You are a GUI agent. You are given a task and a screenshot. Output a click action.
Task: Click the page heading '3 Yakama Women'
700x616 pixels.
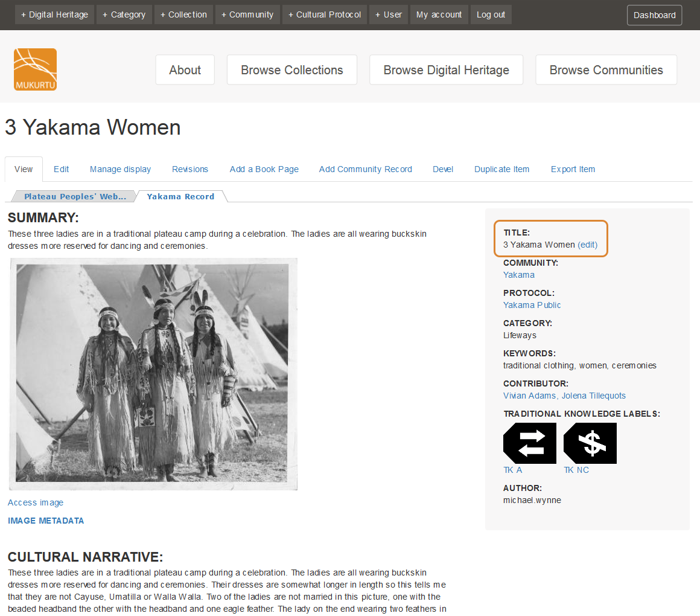pyautogui.click(x=93, y=127)
